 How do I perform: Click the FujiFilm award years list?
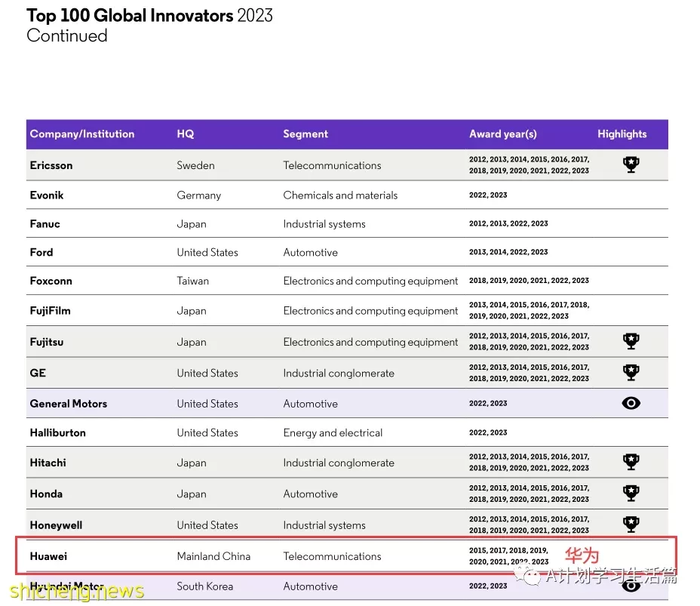(529, 310)
